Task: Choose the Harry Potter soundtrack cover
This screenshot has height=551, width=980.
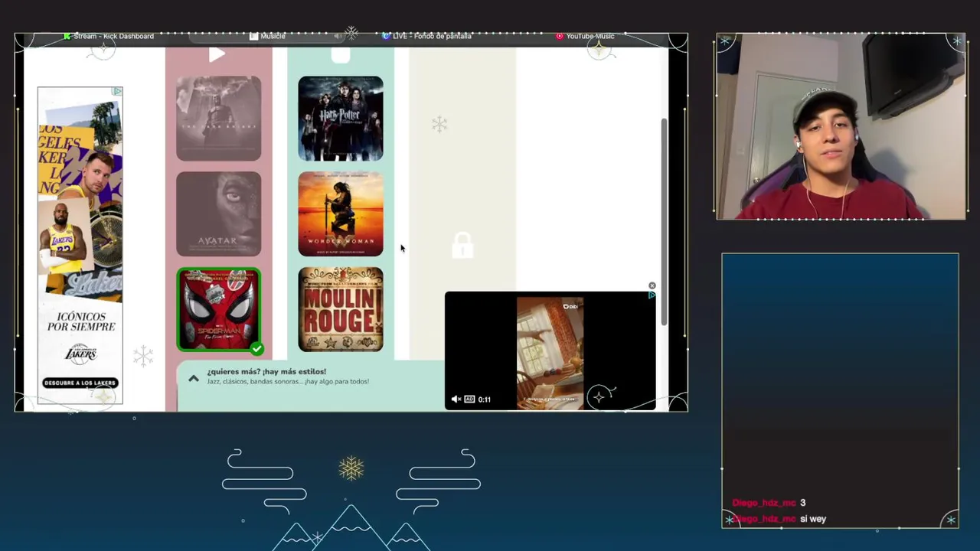Action: pos(341,119)
